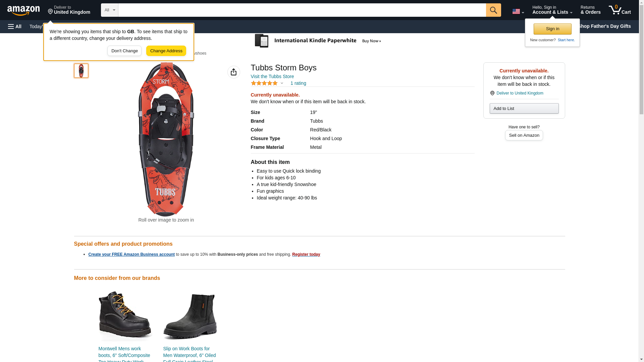The height and width of the screenshot is (362, 644).
Task: Click the five-star rating icon
Action: point(264,83)
